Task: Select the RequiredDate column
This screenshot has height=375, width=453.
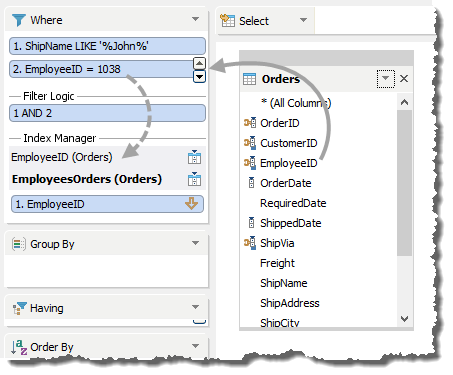Action: point(293,203)
